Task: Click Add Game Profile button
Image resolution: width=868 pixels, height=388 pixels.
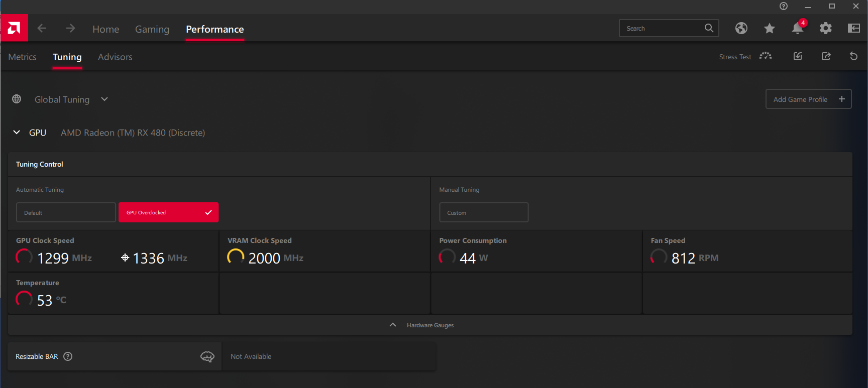Action: click(808, 99)
